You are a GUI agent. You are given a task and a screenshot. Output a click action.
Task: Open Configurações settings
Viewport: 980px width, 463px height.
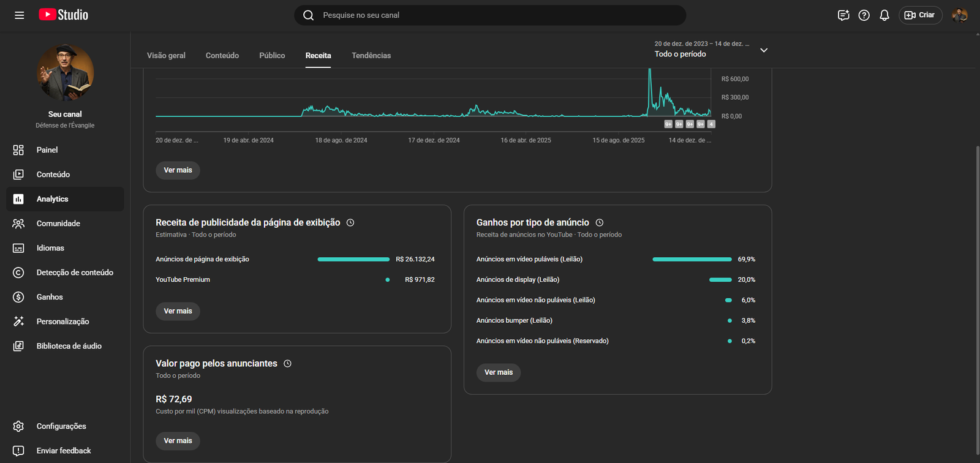point(65,426)
